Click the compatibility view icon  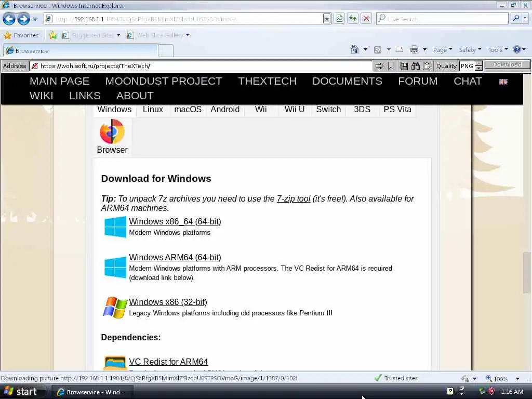pos(339,19)
